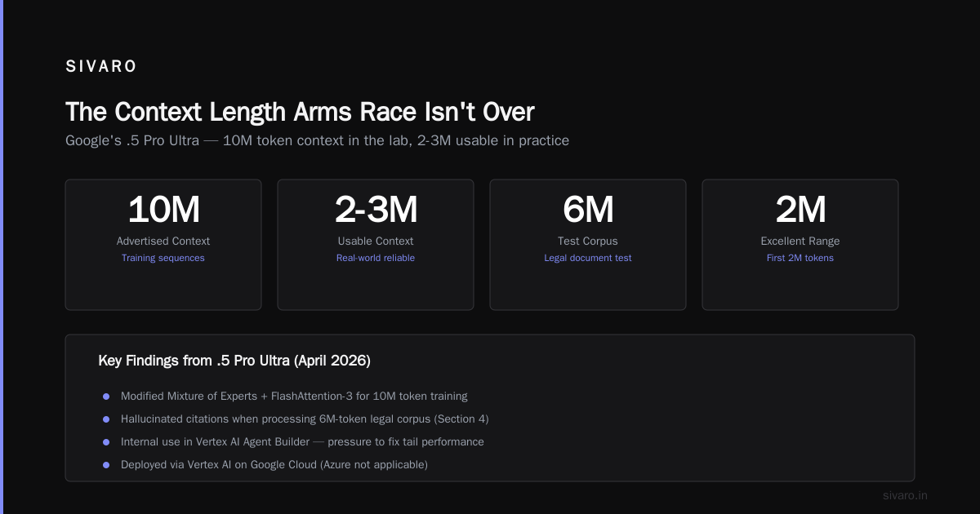This screenshot has width=980, height=514.
Task: Click the subtitle about Google's .5 Pro Ultra
Action: click(x=317, y=140)
